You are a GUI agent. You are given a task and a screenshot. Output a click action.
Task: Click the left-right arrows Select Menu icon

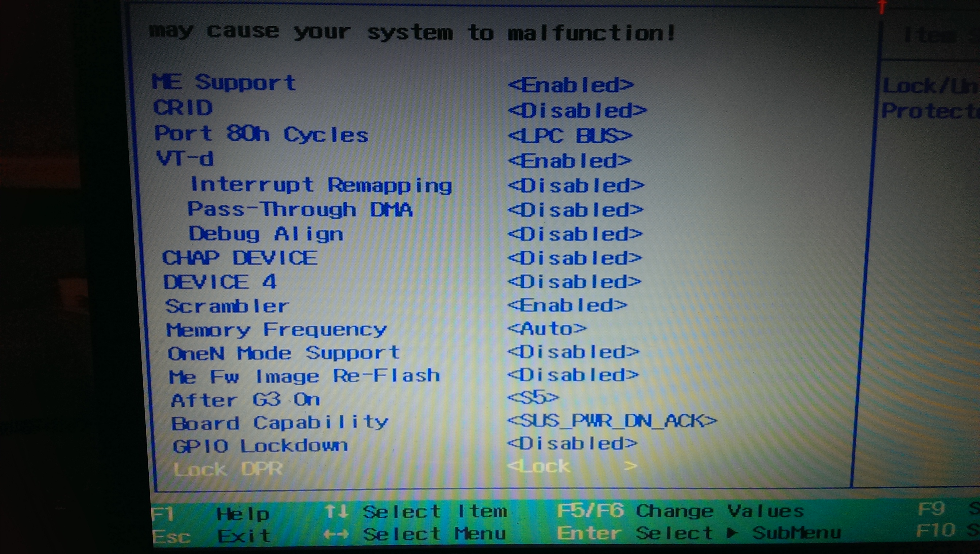[x=336, y=535]
